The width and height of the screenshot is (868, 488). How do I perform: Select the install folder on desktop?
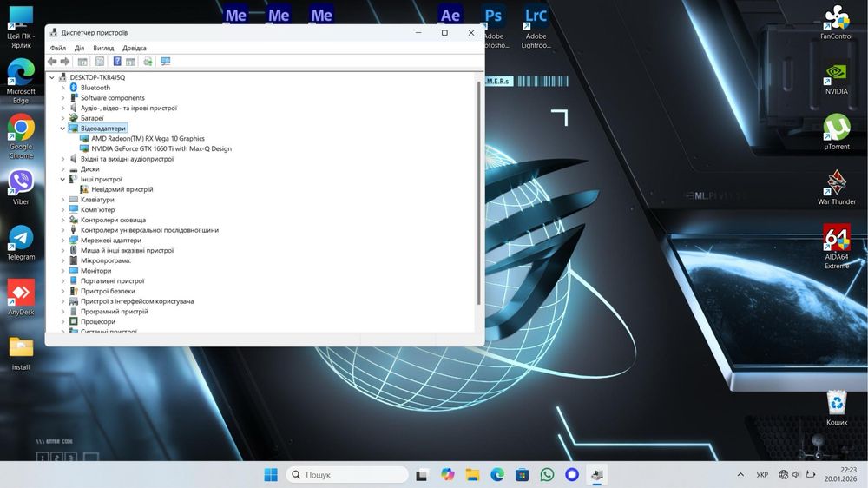(x=21, y=353)
